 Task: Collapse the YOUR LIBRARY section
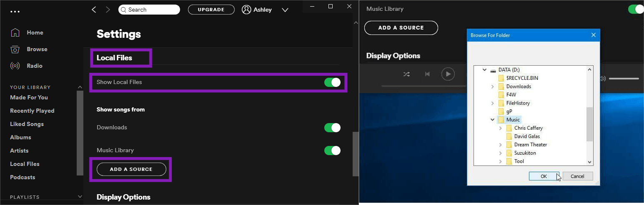click(80, 87)
